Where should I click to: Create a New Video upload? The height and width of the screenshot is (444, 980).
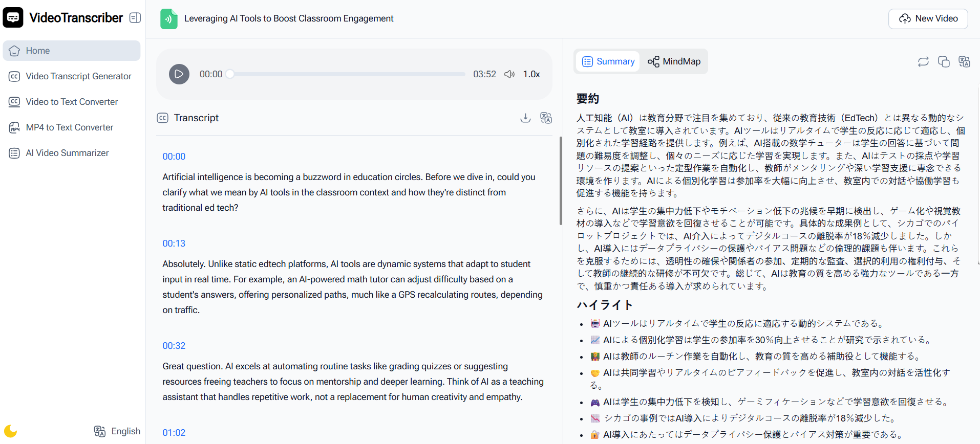point(928,18)
